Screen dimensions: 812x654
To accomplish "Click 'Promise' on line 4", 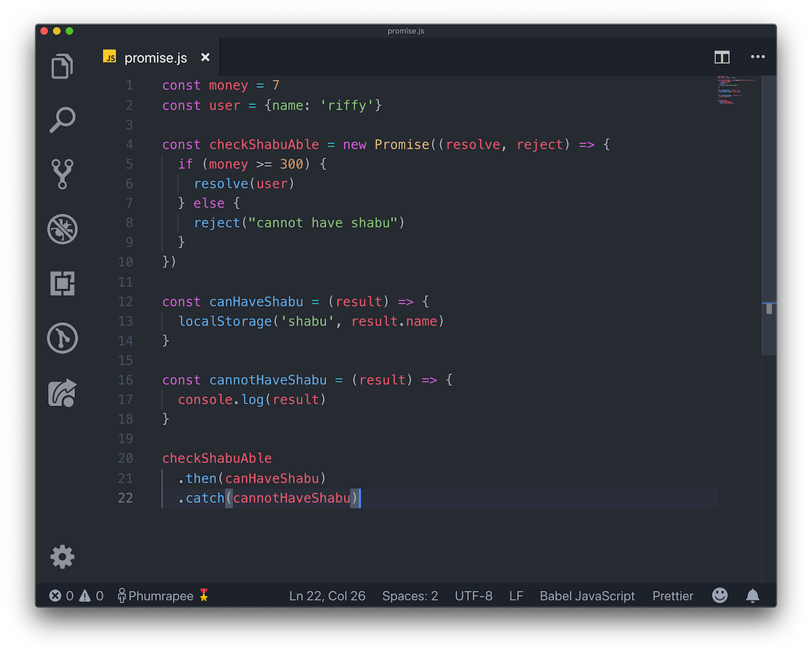I will click(x=402, y=144).
